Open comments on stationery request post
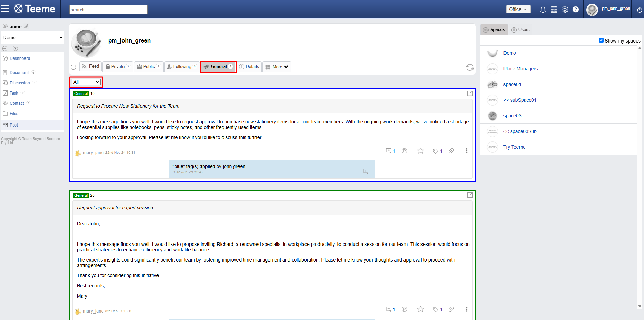The width and height of the screenshot is (644, 320). (x=390, y=151)
